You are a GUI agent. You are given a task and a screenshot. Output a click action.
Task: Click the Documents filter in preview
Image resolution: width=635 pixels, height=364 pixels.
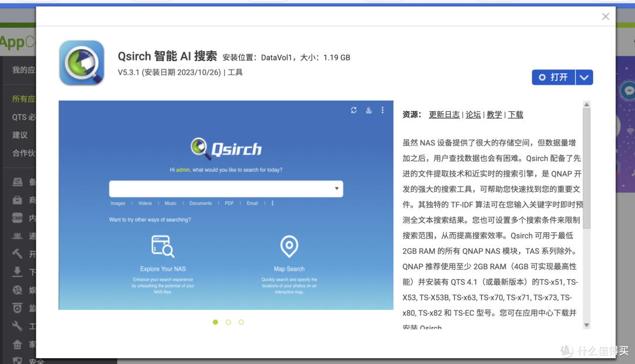click(200, 203)
